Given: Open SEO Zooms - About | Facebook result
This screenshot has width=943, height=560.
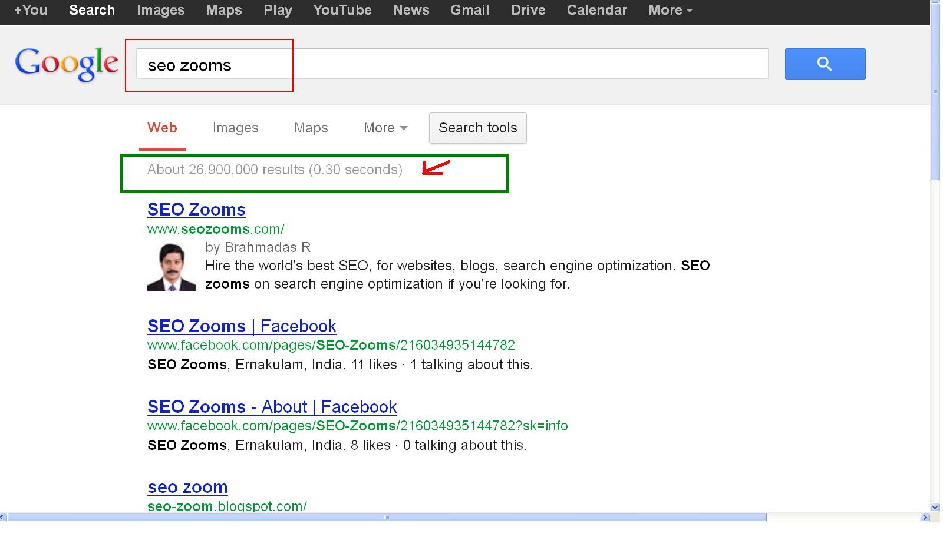Looking at the screenshot, I should (x=272, y=406).
